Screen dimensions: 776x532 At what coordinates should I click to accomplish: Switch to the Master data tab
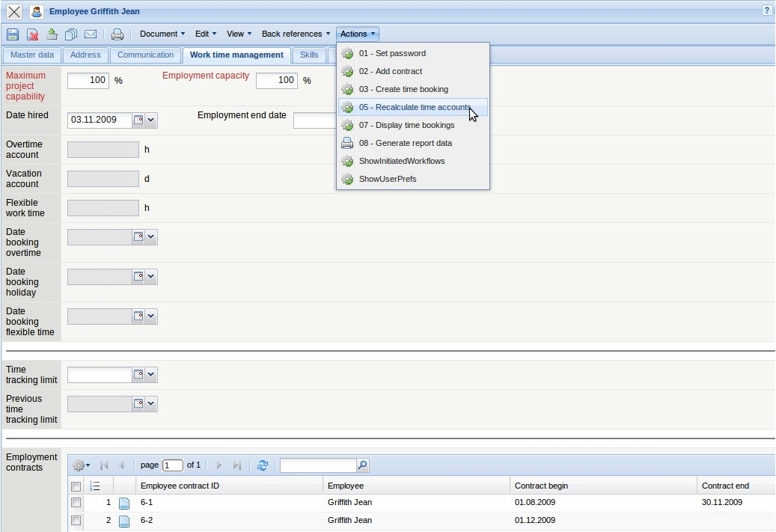click(31, 55)
